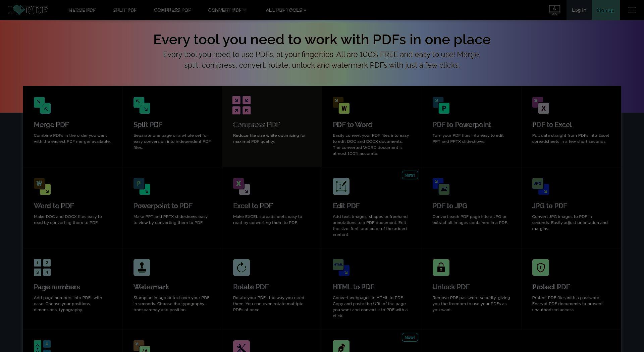The height and width of the screenshot is (352, 644).
Task: Click the pen signature icon at bottom
Action: (341, 346)
